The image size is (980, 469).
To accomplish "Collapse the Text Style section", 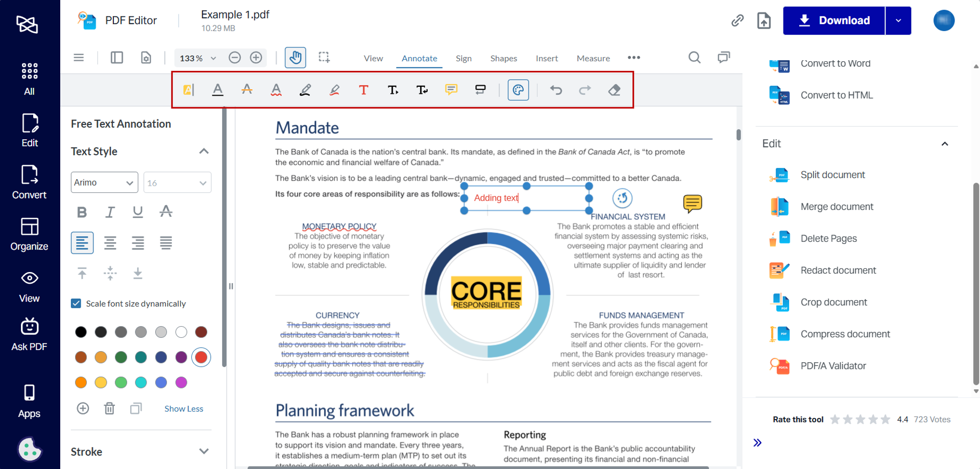I will click(x=204, y=151).
